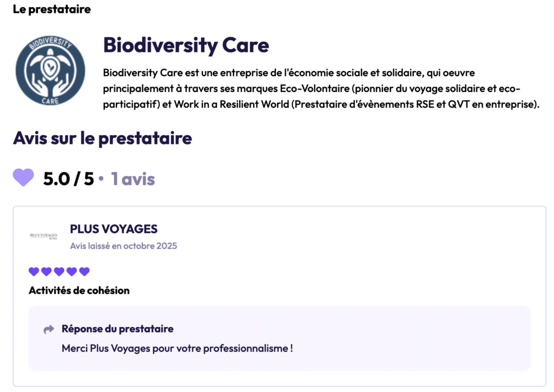Click the "Réponse du prestataire" heading
Image resolution: width=554 pixels, height=392 pixels.
click(117, 329)
